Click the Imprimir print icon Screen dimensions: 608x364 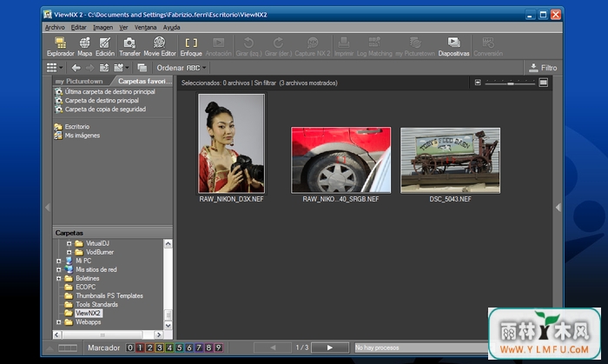[344, 47]
